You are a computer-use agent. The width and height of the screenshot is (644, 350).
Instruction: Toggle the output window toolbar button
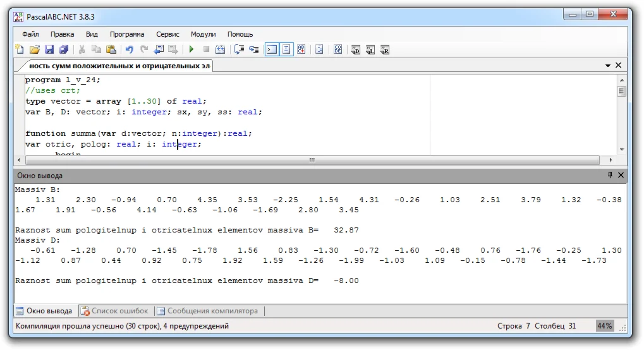pos(271,49)
